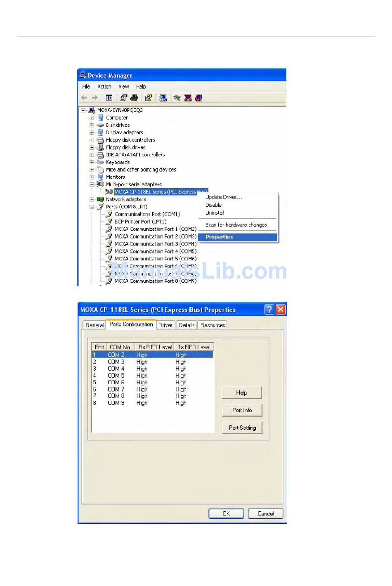Click the Port Setting button
Screen dimensions: 392x586
tap(242, 428)
